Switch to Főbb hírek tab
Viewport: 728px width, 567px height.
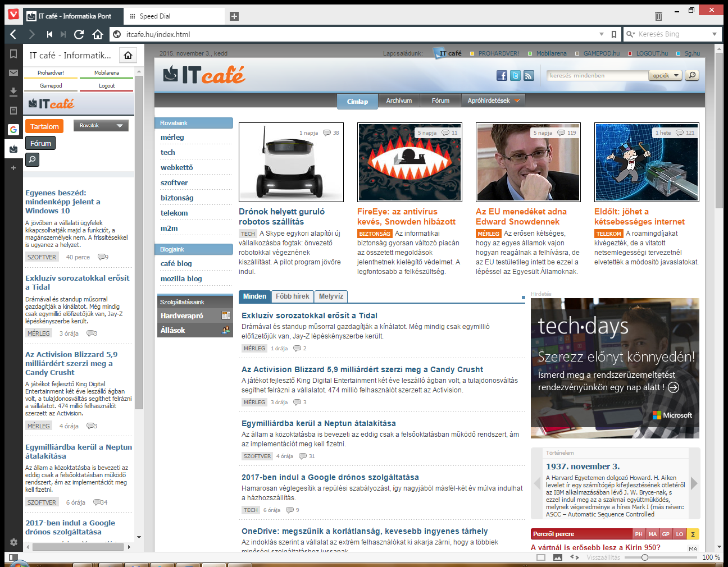point(293,296)
